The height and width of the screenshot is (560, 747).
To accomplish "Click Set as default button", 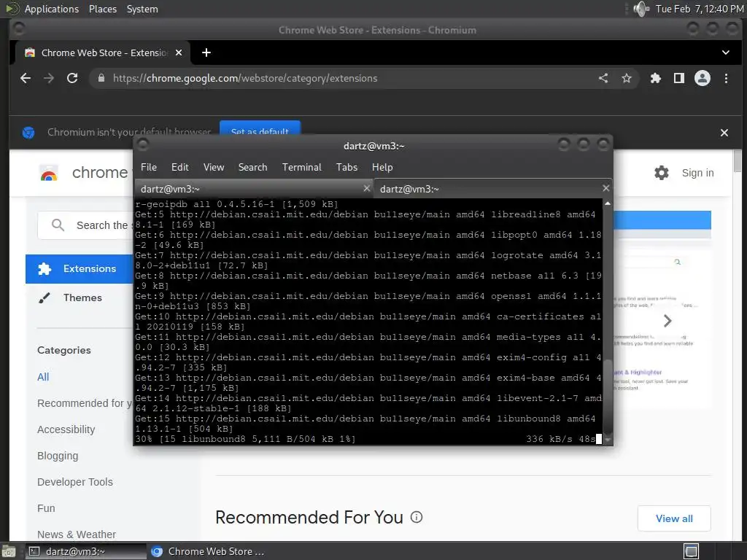I will tap(260, 129).
